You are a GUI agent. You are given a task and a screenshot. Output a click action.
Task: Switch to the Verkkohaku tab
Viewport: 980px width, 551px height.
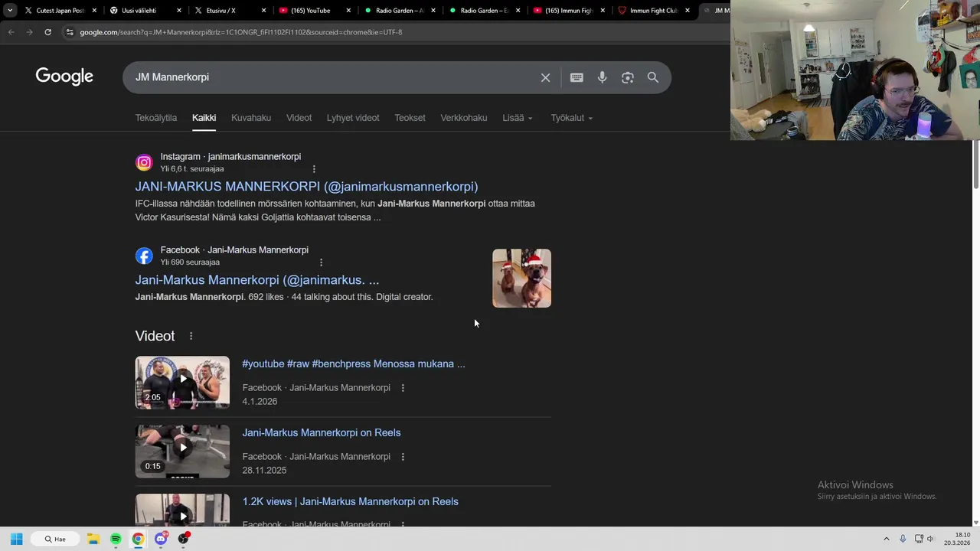coord(464,118)
